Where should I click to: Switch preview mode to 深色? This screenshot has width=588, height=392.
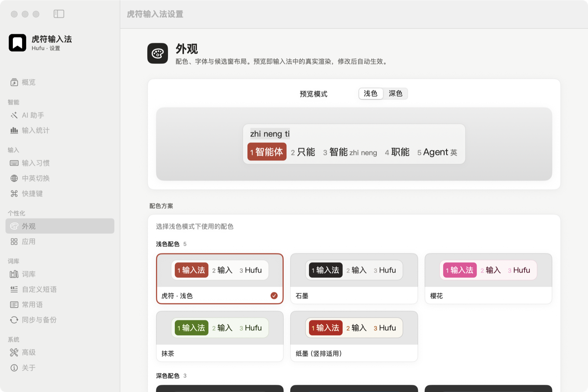pos(395,94)
